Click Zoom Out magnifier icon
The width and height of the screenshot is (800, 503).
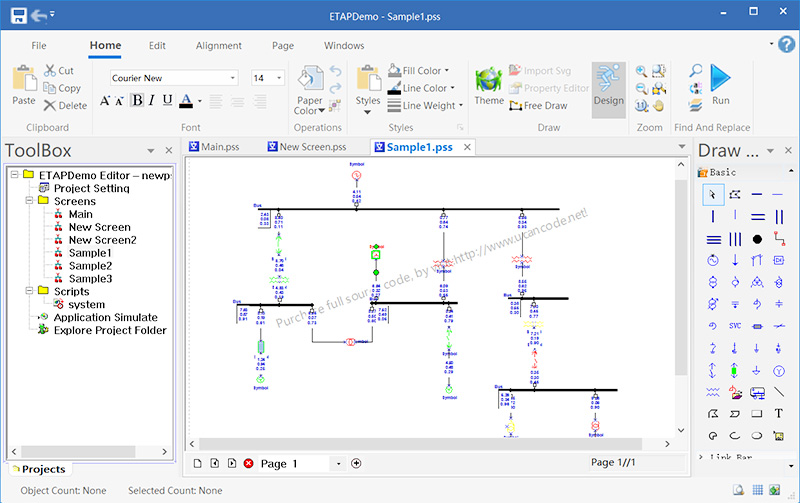641,89
